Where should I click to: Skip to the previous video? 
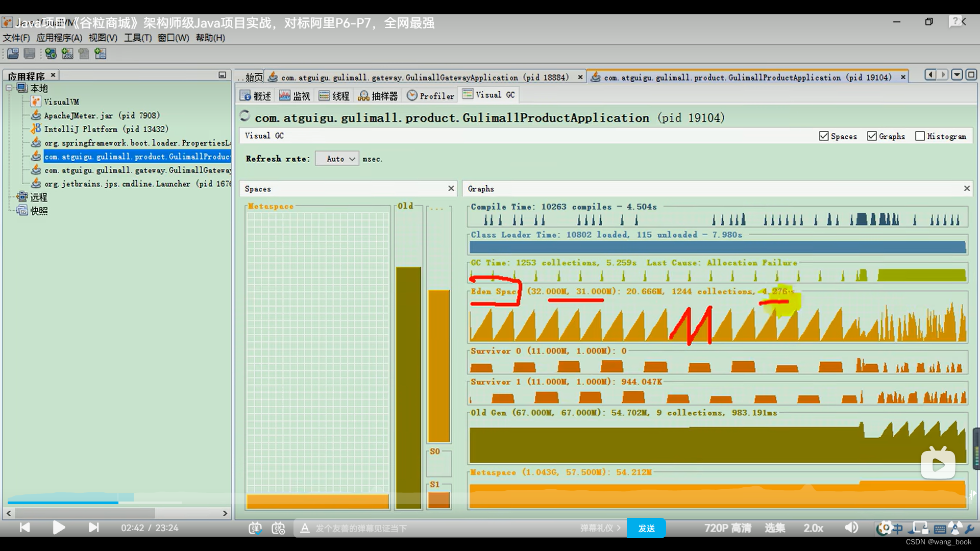click(24, 528)
